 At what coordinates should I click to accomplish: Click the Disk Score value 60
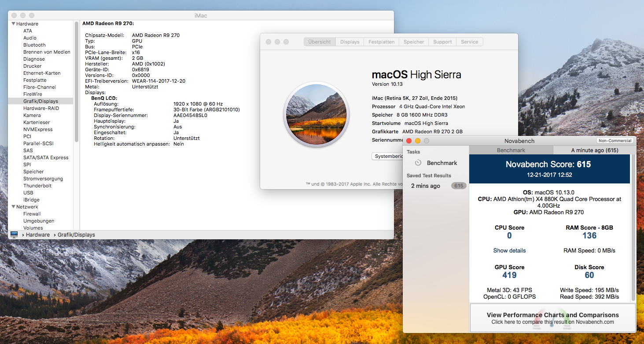pyautogui.click(x=589, y=275)
